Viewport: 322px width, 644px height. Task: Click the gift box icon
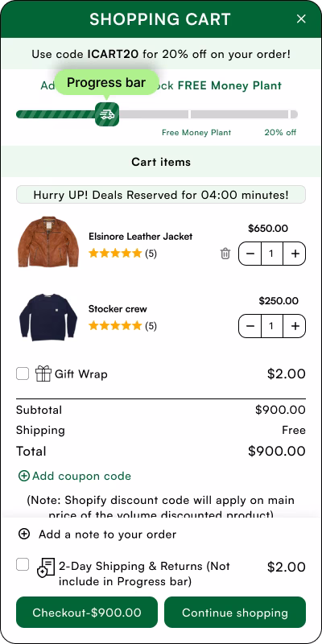pyautogui.click(x=43, y=374)
